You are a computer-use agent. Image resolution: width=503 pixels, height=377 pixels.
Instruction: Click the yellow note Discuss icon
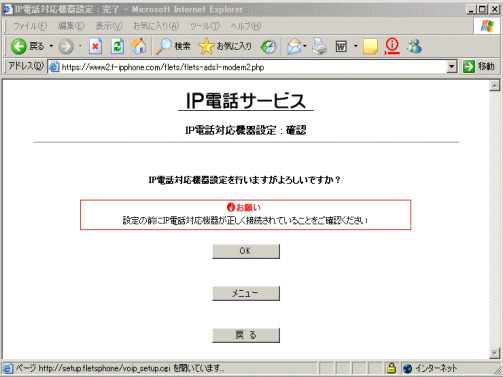coord(370,46)
